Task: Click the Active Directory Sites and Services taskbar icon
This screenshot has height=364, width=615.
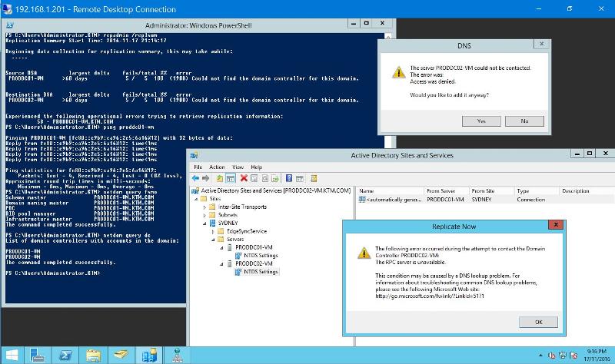Action: point(149,356)
